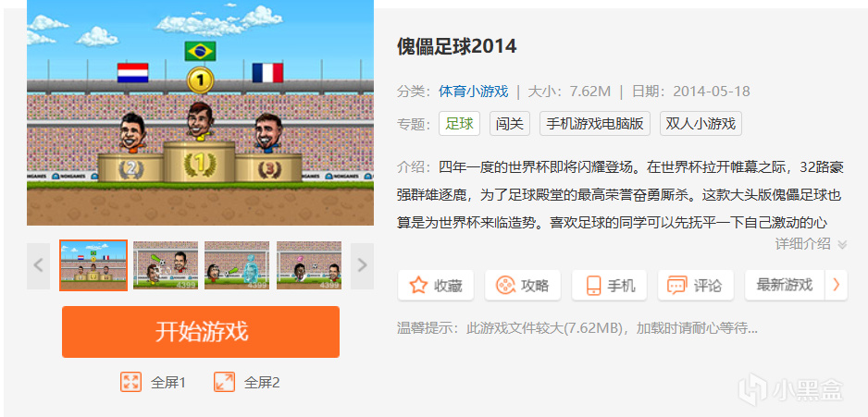Open the 双人小游戏 topic tag

pos(701,123)
